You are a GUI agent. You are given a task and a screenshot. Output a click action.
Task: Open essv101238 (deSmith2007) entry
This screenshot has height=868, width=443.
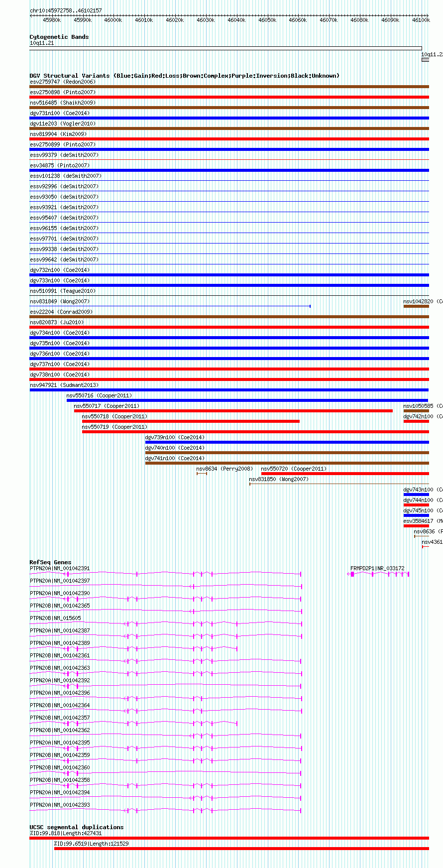65,176
